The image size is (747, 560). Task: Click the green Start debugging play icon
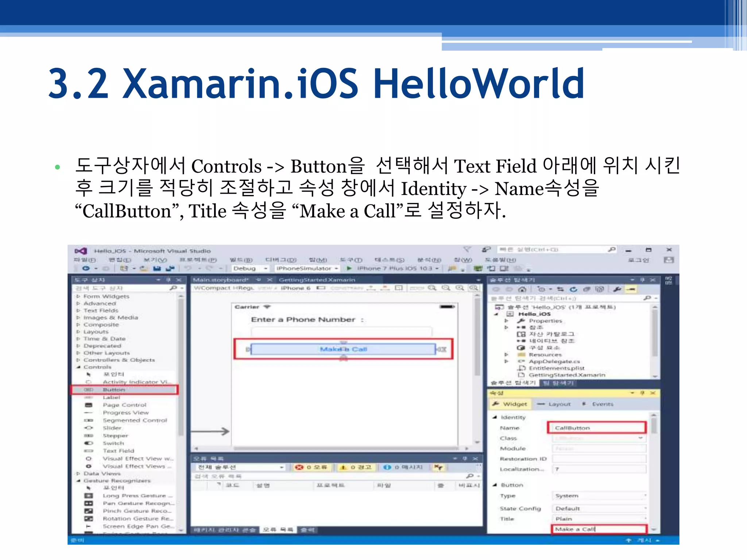(349, 268)
